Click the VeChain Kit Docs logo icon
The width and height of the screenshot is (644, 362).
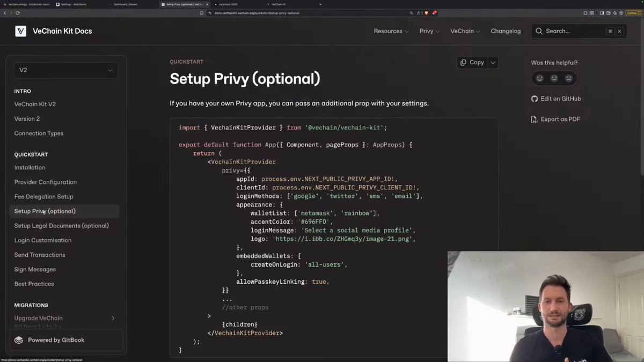click(x=20, y=31)
